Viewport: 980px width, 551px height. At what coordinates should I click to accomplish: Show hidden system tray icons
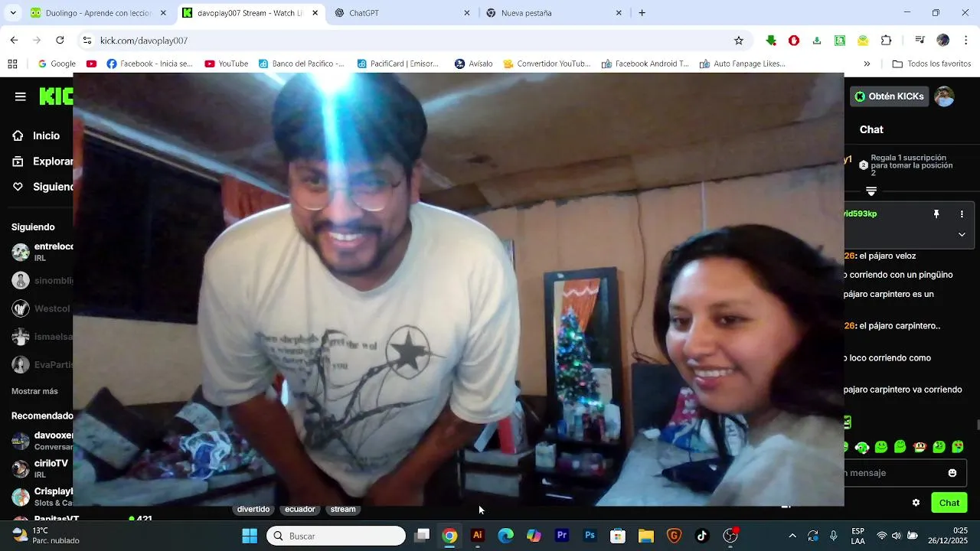pyautogui.click(x=792, y=536)
